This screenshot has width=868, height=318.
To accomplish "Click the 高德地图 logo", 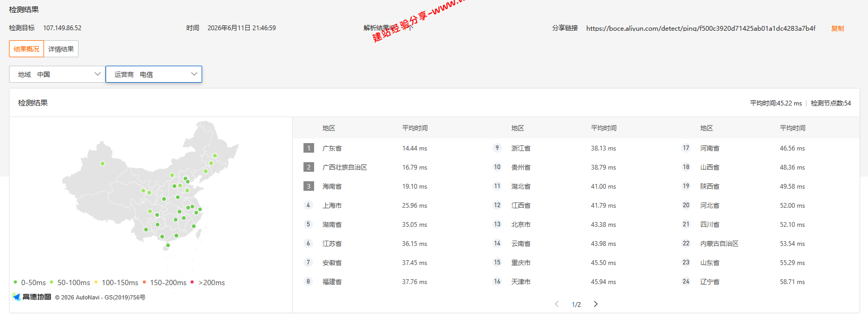I will (x=32, y=297).
